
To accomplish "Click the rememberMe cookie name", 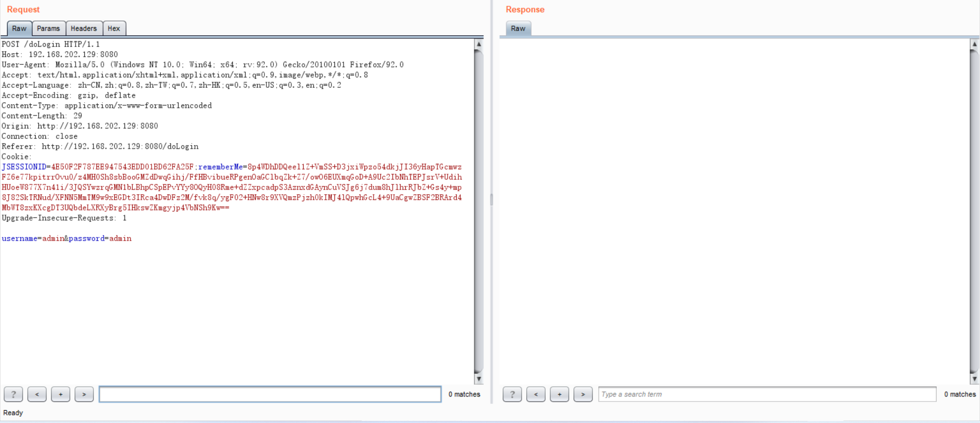I will pos(220,167).
